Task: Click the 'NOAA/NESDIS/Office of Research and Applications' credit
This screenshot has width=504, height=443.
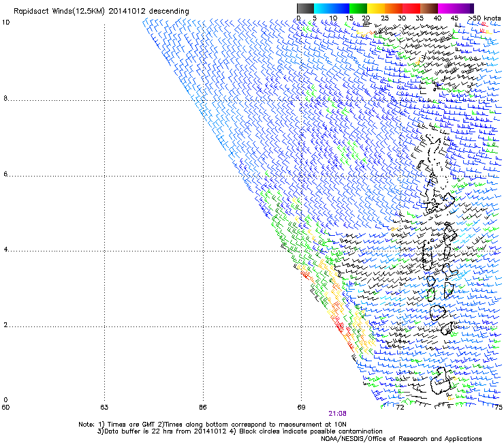Action: point(401,439)
